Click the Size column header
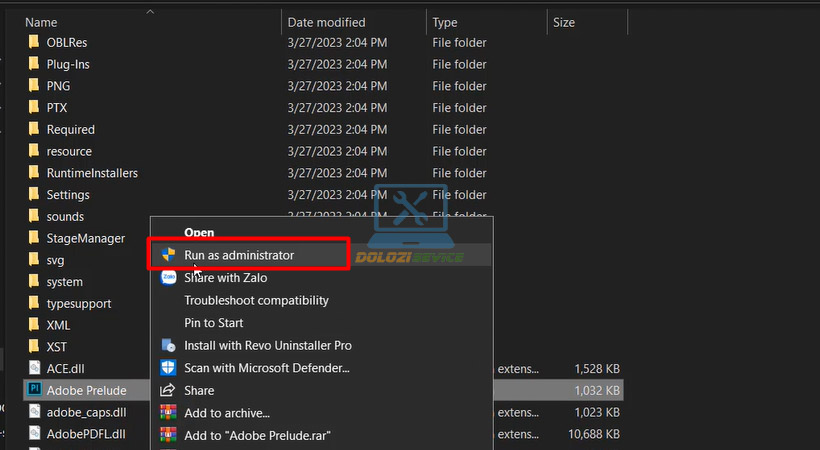The width and height of the screenshot is (820, 450). (x=562, y=22)
